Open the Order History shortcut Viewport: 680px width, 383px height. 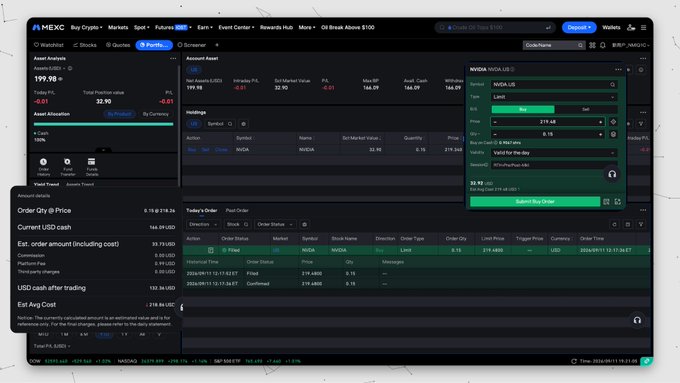[43, 167]
